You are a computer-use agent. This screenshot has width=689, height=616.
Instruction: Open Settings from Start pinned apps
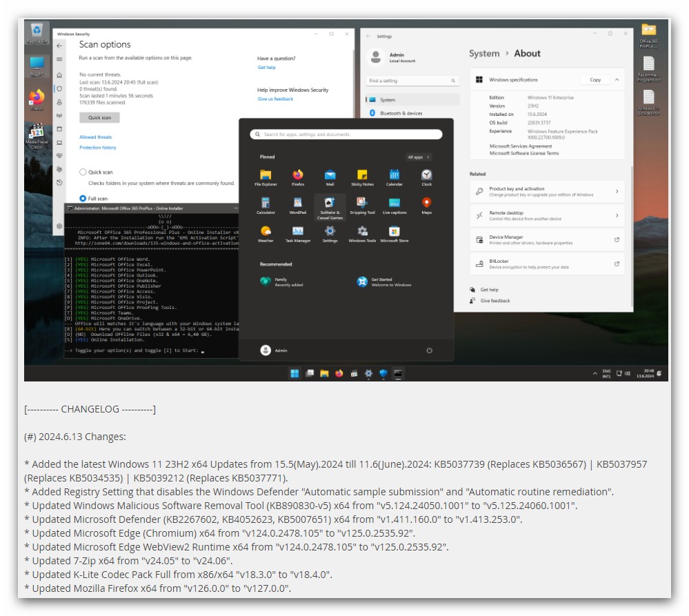pos(330,234)
